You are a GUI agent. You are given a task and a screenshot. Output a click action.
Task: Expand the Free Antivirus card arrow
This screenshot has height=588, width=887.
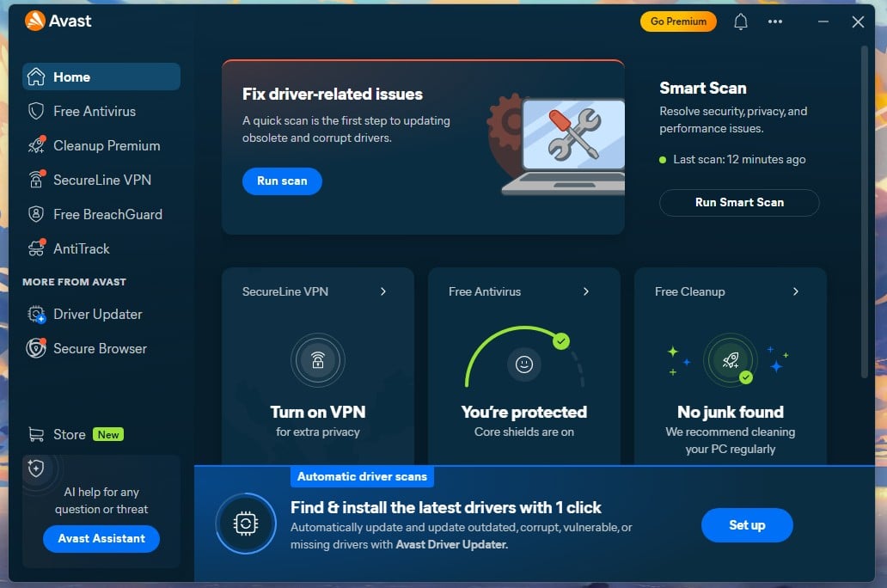coord(586,291)
